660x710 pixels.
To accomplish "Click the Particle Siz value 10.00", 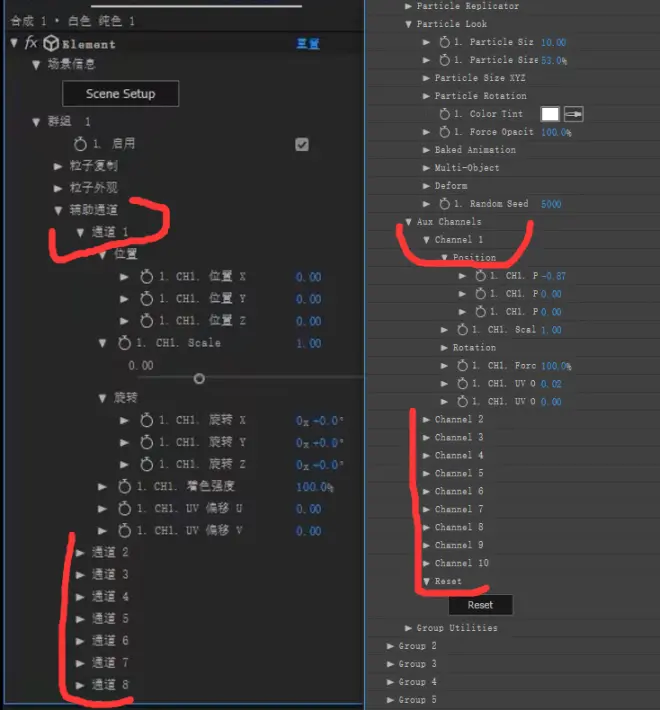I will 553,43.
